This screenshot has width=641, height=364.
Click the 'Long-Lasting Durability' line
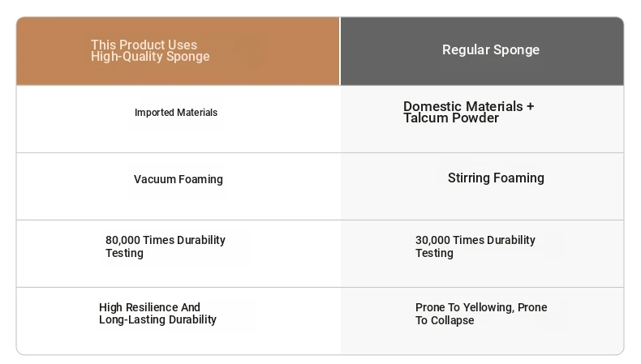tap(157, 319)
